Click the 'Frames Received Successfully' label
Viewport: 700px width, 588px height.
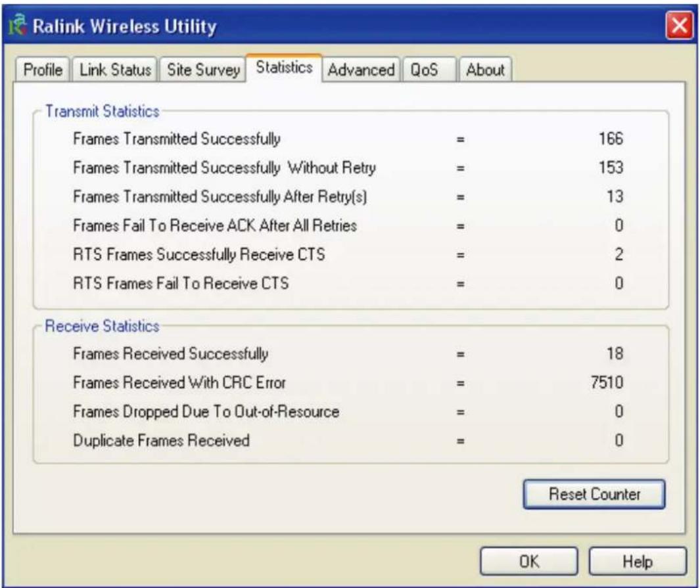tap(170, 353)
